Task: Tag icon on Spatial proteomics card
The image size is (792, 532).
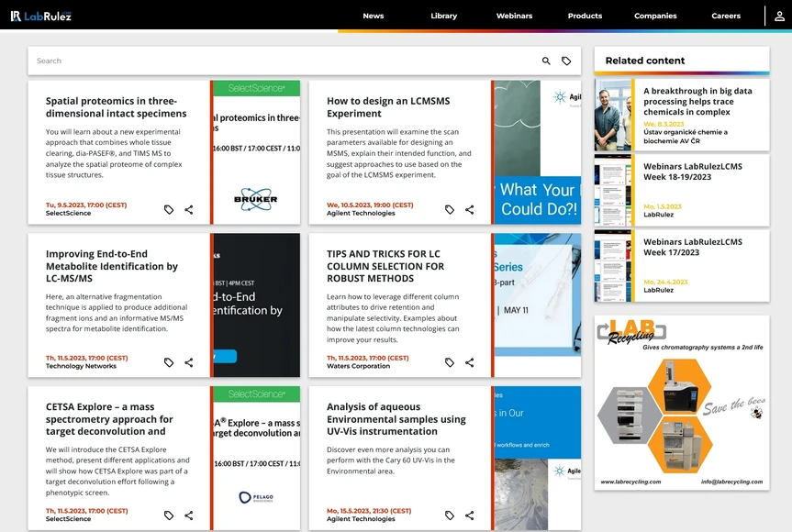Action: coord(169,209)
